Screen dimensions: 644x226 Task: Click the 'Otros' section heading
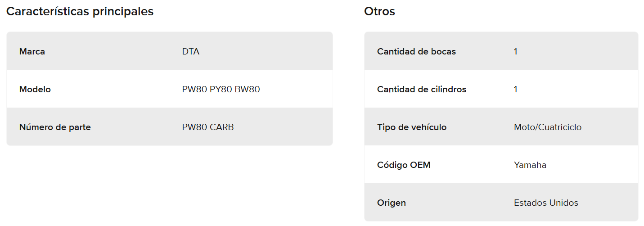379,12
